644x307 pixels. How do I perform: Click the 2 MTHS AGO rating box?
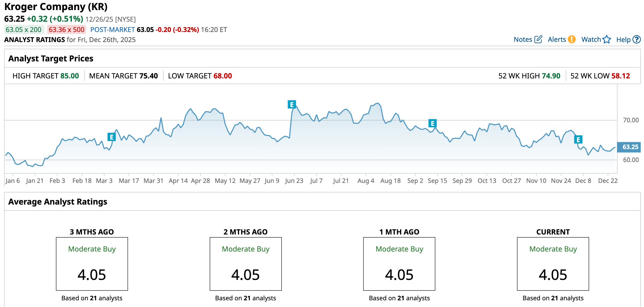coord(245,264)
